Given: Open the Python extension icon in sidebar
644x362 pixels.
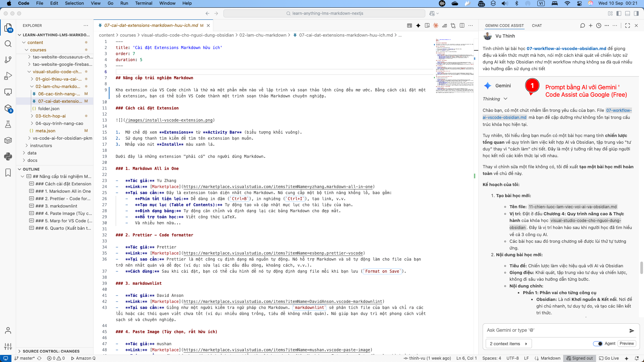Looking at the screenshot, I should coord(8,156).
